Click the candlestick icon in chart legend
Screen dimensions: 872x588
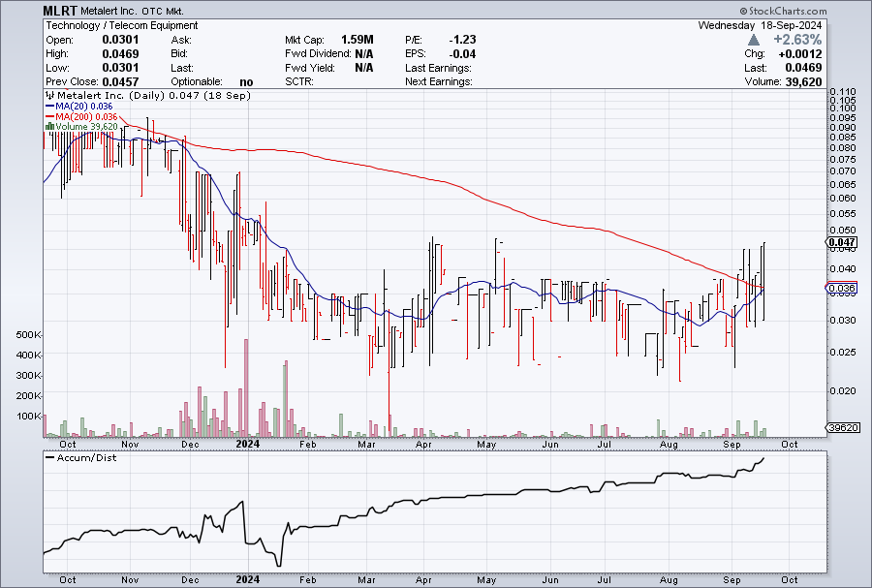coord(50,95)
